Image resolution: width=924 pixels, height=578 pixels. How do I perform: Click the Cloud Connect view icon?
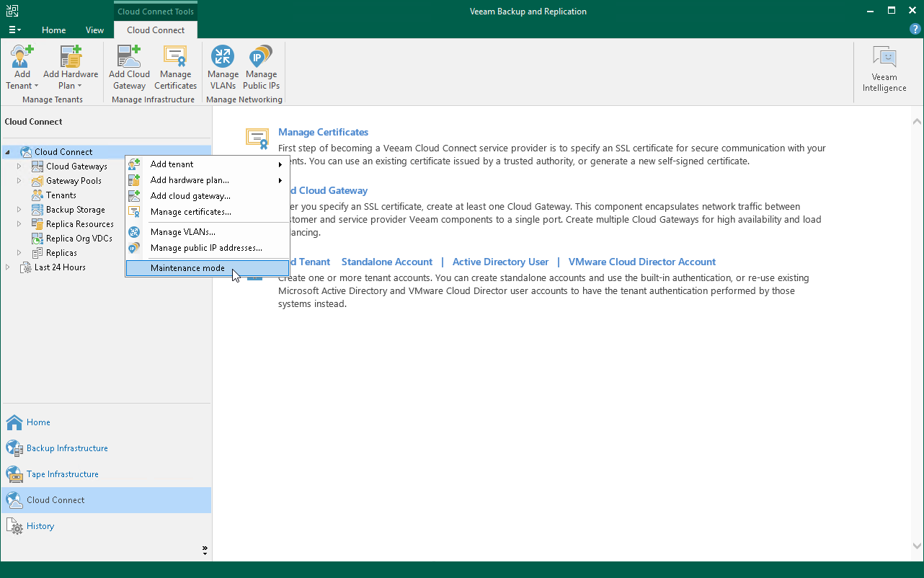[x=14, y=500]
